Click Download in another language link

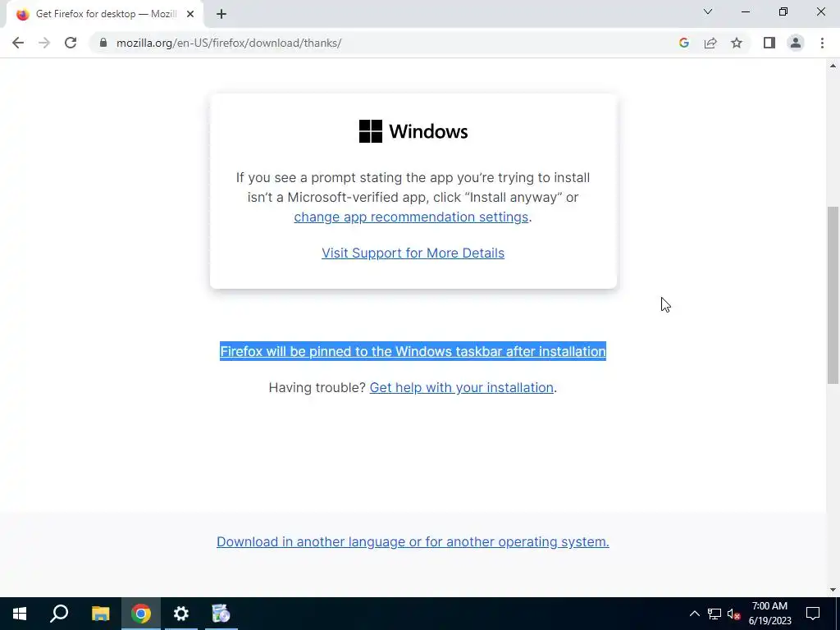413,541
